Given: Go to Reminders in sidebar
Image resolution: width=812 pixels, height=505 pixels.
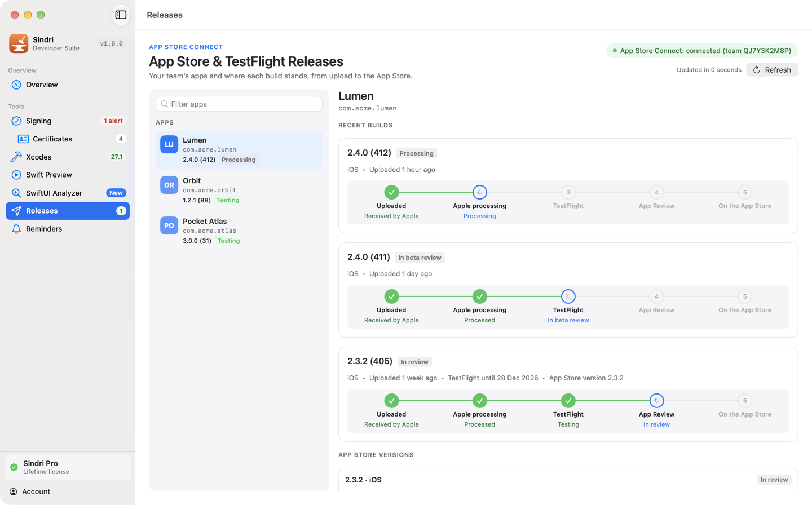Looking at the screenshot, I should [68, 229].
